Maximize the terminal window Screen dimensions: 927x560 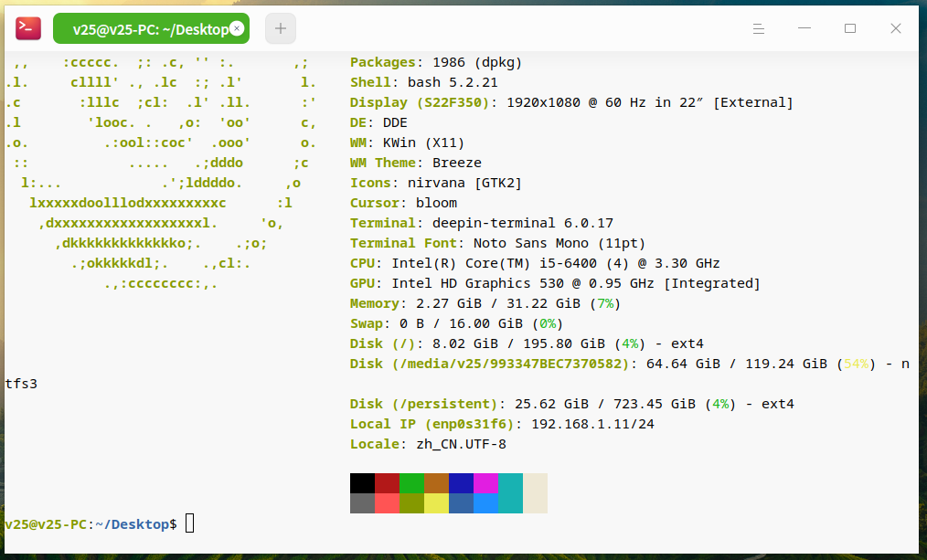[x=850, y=28]
